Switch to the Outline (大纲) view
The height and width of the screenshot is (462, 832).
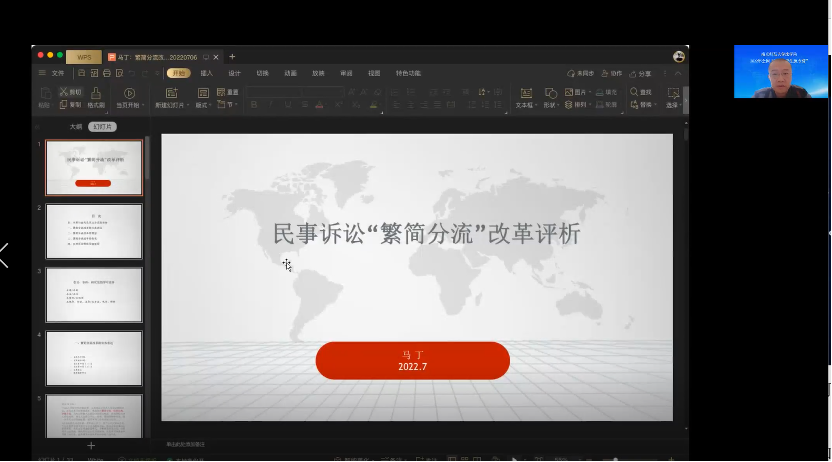tap(75, 127)
